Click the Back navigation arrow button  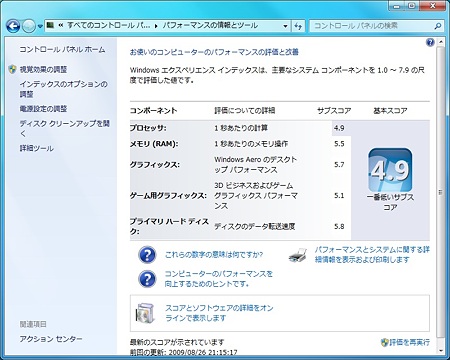click(13, 26)
